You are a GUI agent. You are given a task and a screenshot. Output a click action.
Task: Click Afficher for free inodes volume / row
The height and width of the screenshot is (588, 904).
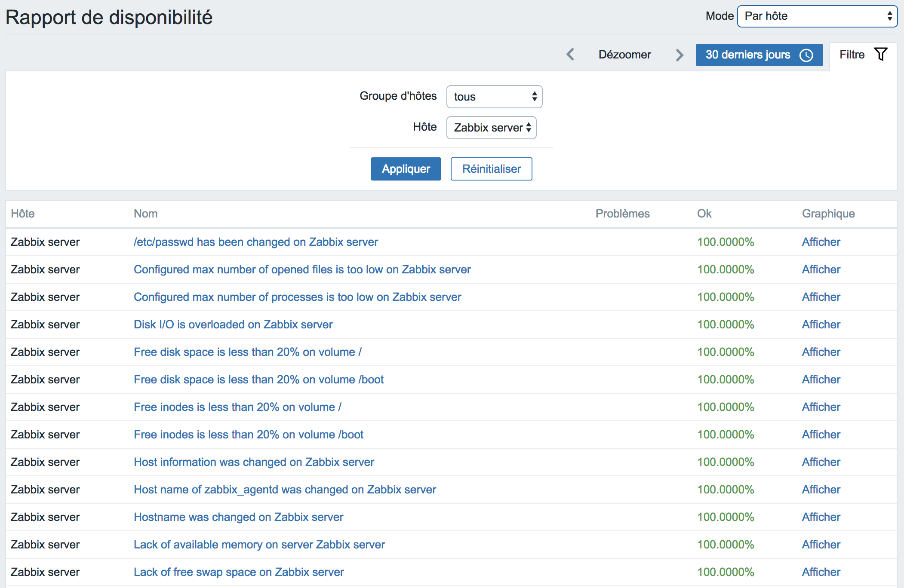pyautogui.click(x=821, y=407)
